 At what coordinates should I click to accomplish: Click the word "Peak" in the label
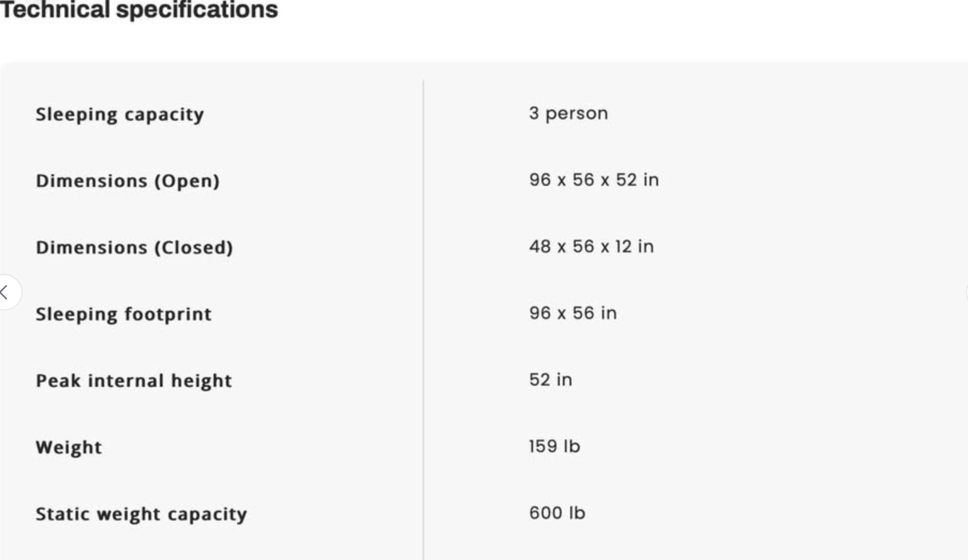[x=57, y=380]
